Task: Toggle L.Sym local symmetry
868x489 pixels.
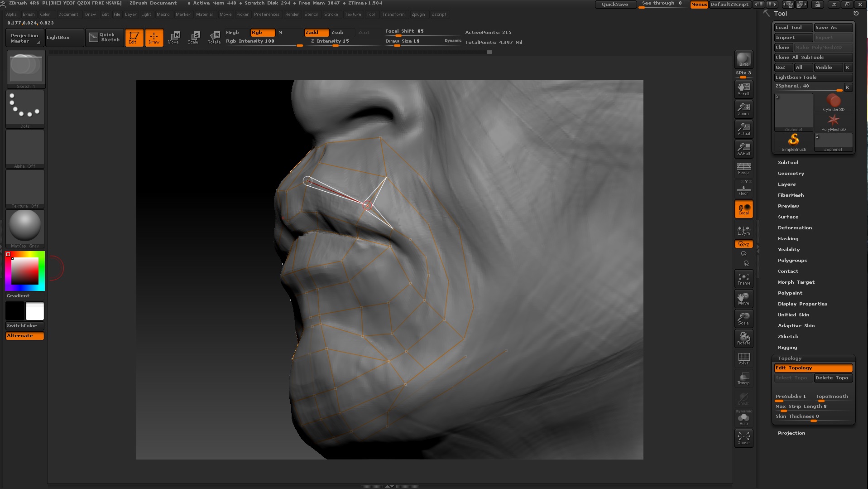Action: point(743,231)
